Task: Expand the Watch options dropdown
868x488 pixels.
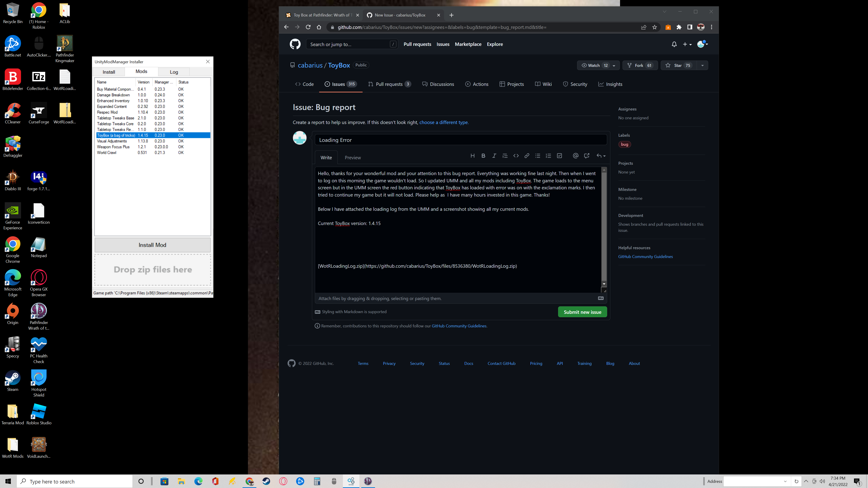Action: click(615, 65)
